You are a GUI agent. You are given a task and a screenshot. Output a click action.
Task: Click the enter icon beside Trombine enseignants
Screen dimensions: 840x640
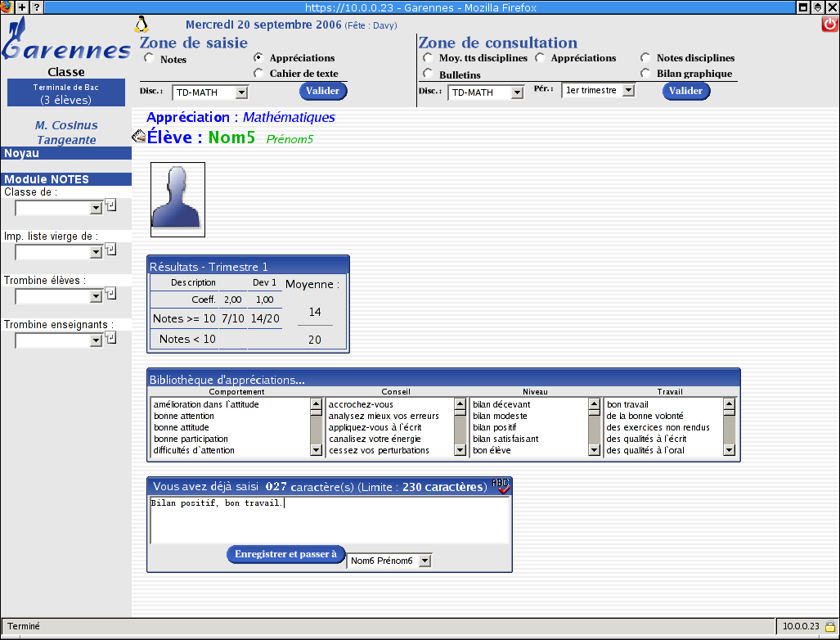point(111,338)
